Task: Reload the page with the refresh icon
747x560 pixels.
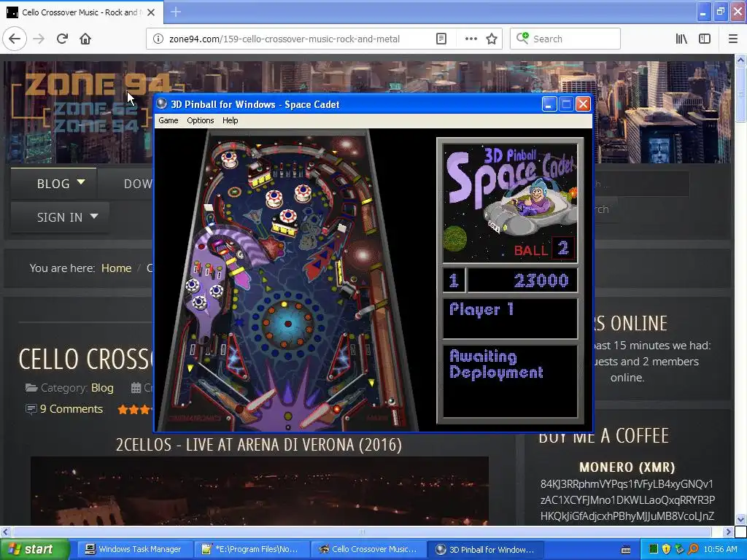Action: [62, 39]
